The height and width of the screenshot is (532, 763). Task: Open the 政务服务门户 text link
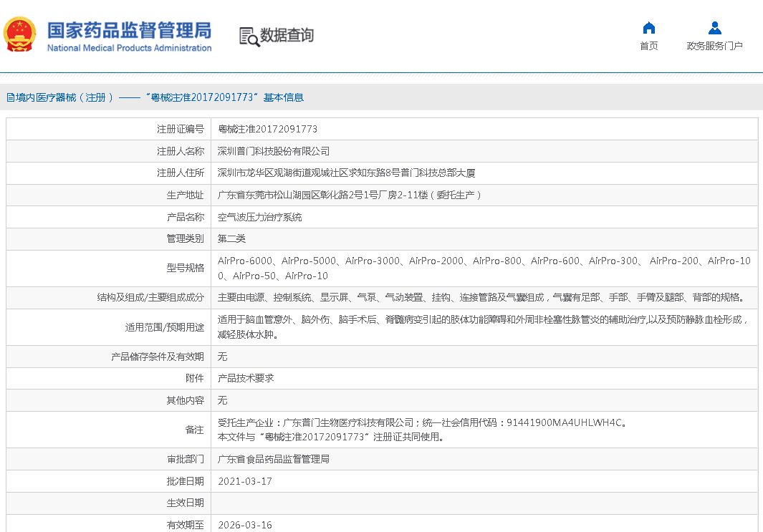tap(714, 47)
